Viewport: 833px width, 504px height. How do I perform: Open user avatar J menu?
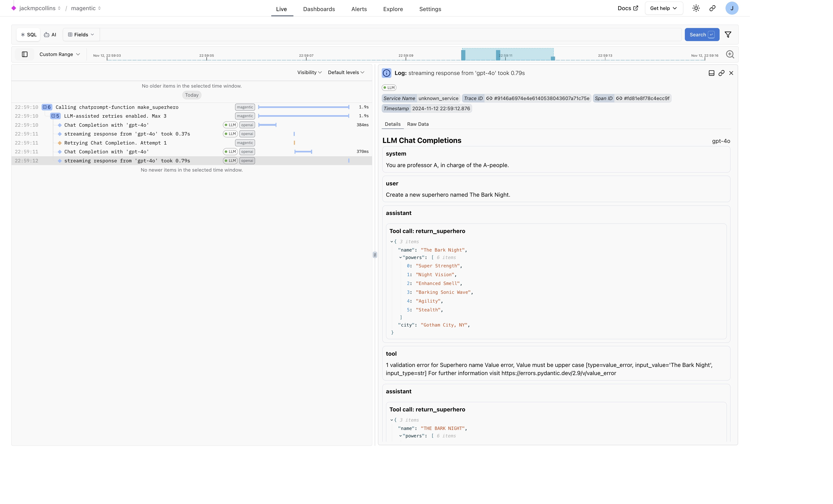(732, 8)
